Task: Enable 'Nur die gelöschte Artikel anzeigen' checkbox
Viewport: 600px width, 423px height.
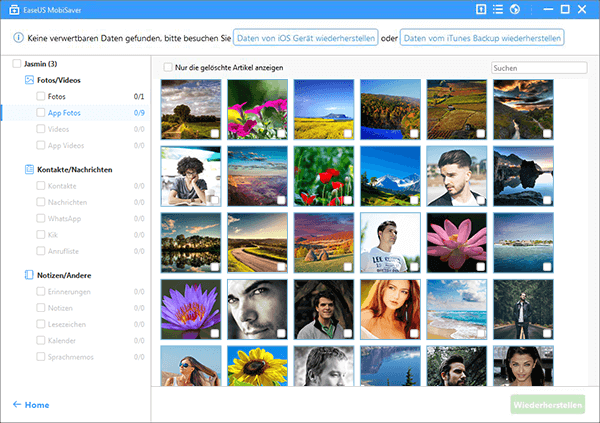Action: [167, 67]
